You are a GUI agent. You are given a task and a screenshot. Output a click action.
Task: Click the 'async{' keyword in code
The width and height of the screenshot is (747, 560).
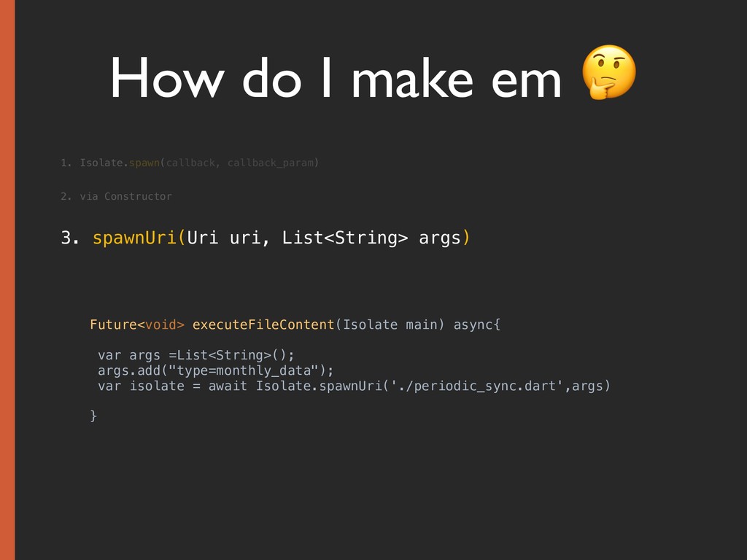pos(477,324)
